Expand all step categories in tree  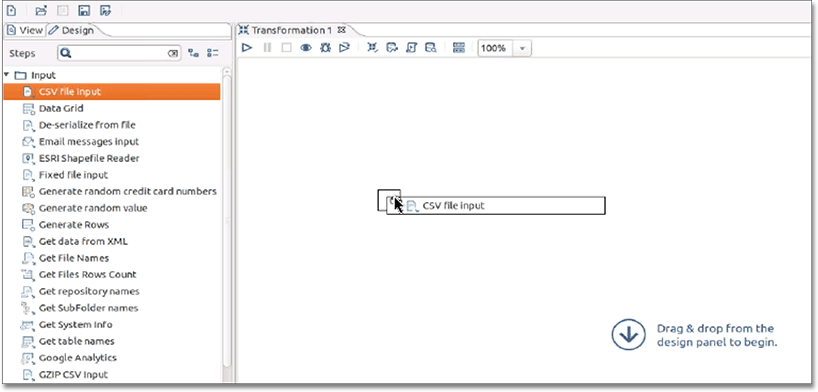(x=194, y=53)
